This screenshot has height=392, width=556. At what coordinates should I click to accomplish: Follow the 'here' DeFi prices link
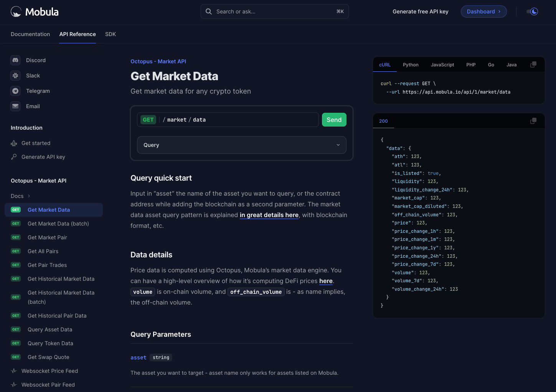[326, 281]
